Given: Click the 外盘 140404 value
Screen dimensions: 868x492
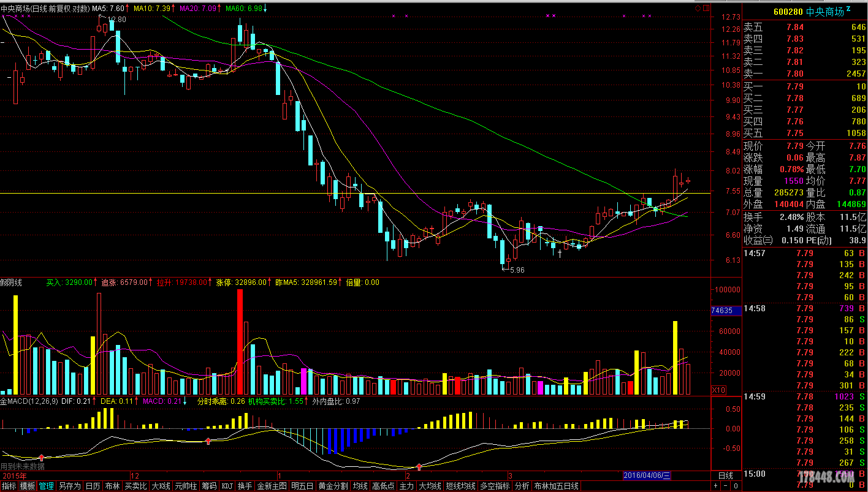Looking at the screenshot, I should tap(789, 204).
